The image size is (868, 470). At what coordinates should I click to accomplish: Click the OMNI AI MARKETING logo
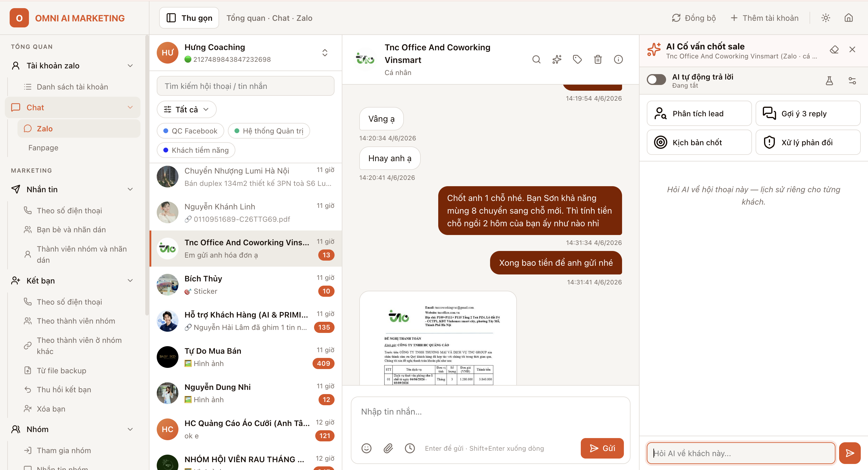pos(67,18)
